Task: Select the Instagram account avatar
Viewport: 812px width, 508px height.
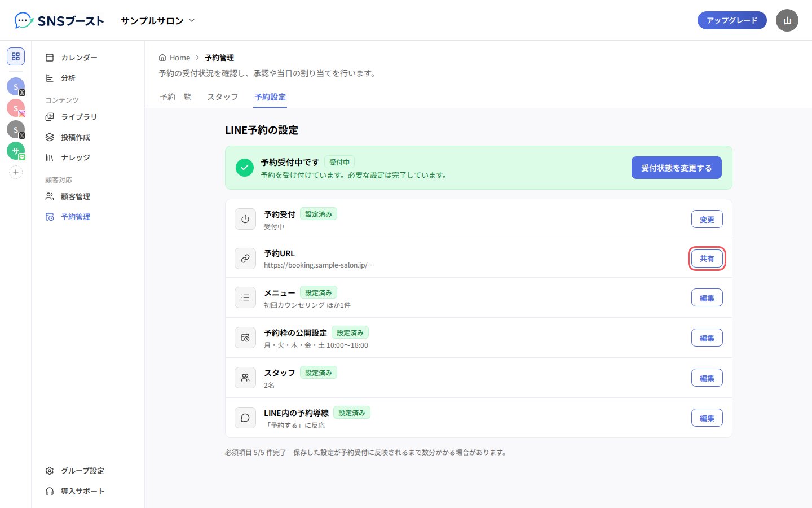Action: (16, 108)
